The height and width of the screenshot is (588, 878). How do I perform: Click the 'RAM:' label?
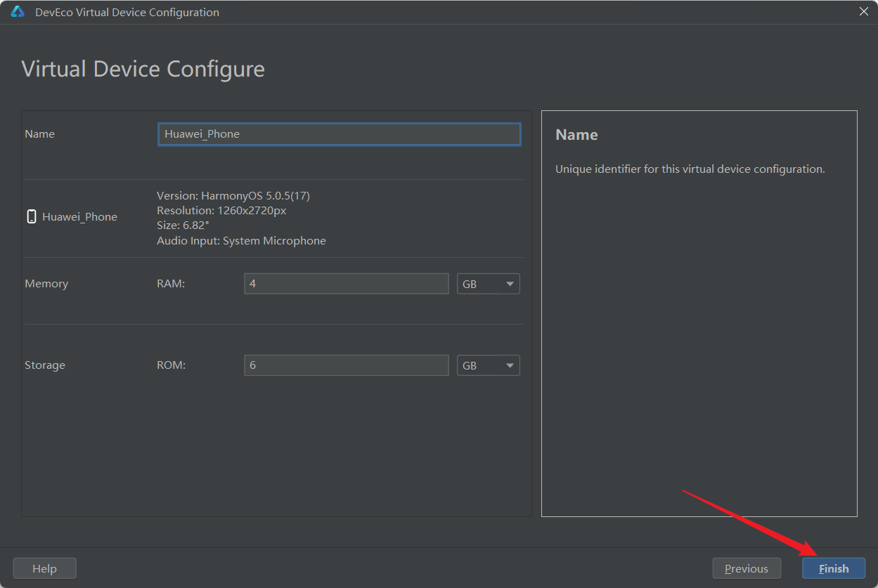(171, 284)
